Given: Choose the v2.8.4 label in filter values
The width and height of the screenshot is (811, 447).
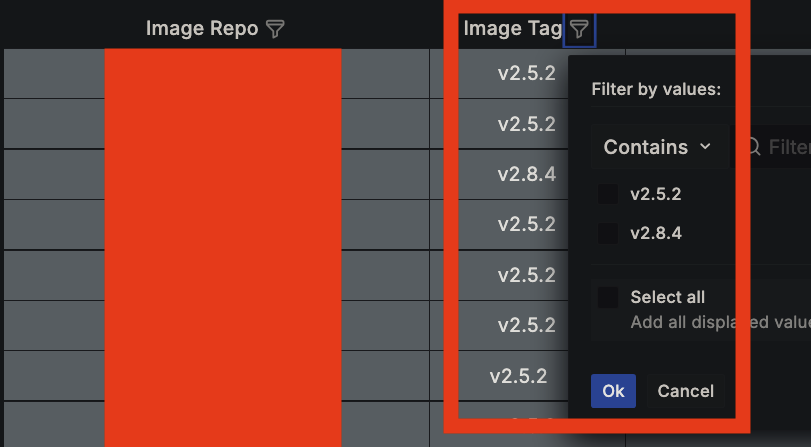Looking at the screenshot, I should [656, 233].
